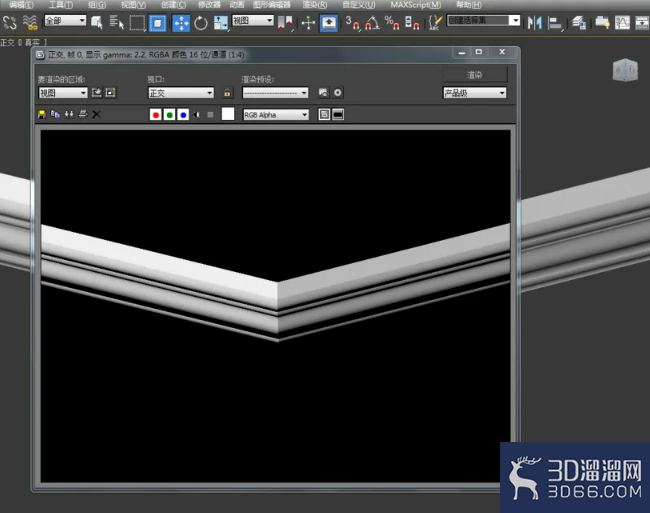Open Environment and Effects dialog icon
This screenshot has width=650, height=513.
click(x=338, y=92)
